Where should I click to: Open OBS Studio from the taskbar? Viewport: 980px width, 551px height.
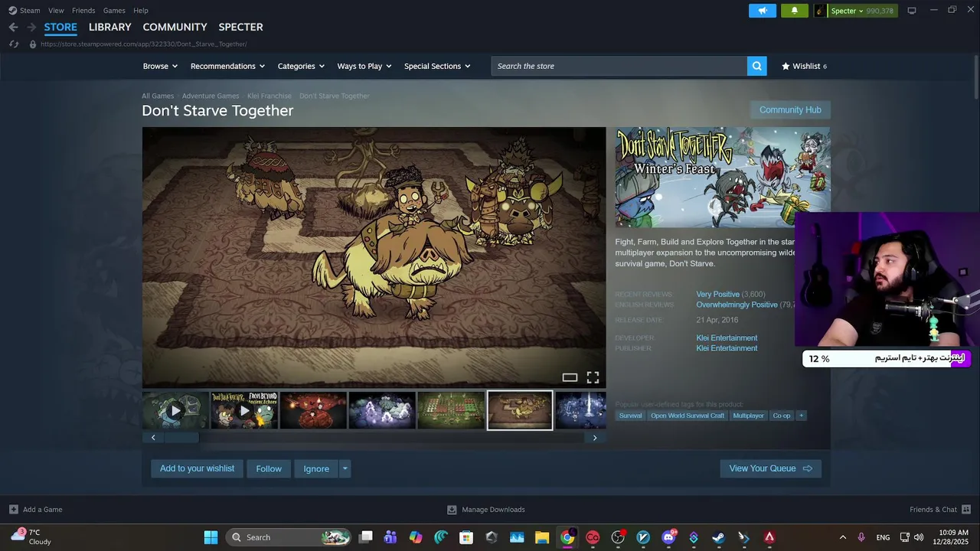(x=618, y=537)
